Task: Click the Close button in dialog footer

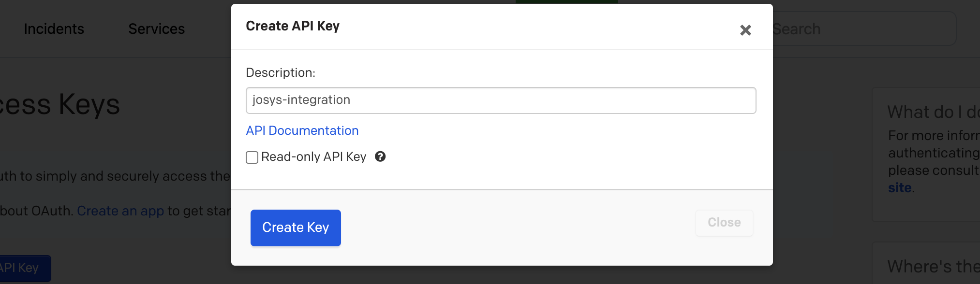Action: 724,223
